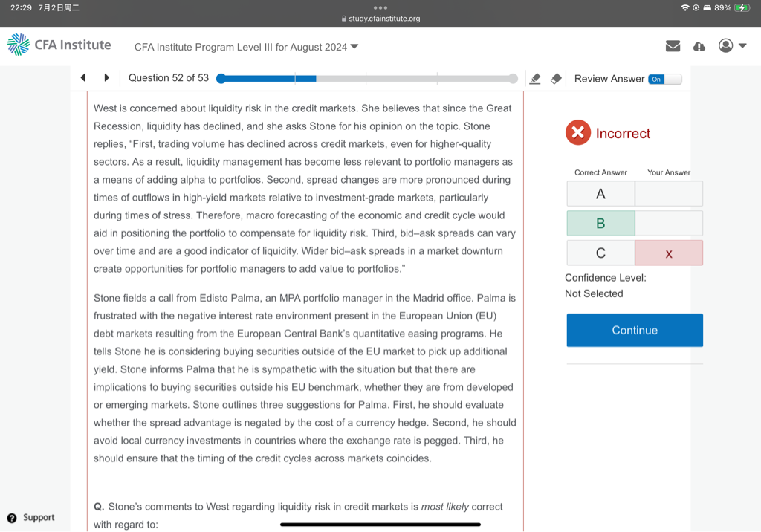Select the eraser tool
The width and height of the screenshot is (761, 532).
pyautogui.click(x=556, y=79)
